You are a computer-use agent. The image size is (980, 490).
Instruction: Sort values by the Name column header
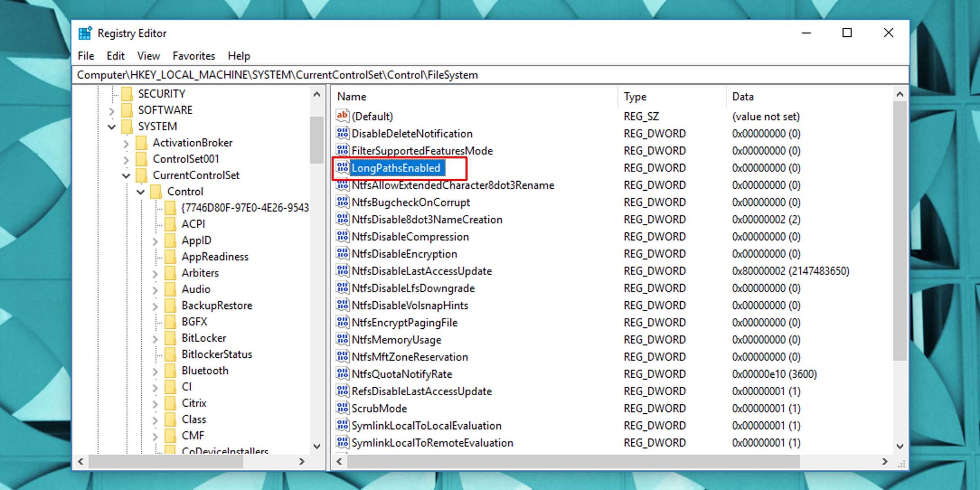[351, 96]
